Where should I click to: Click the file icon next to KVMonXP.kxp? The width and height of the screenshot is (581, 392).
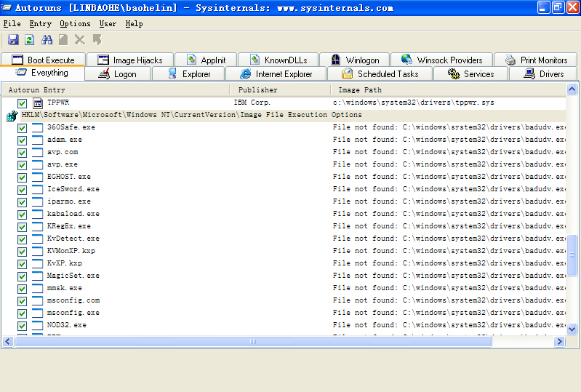(37, 251)
